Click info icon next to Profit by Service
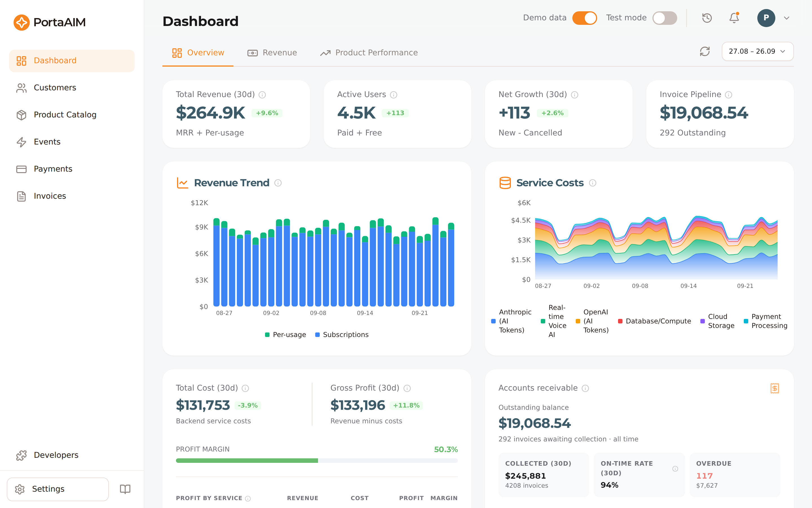 pyautogui.click(x=248, y=499)
